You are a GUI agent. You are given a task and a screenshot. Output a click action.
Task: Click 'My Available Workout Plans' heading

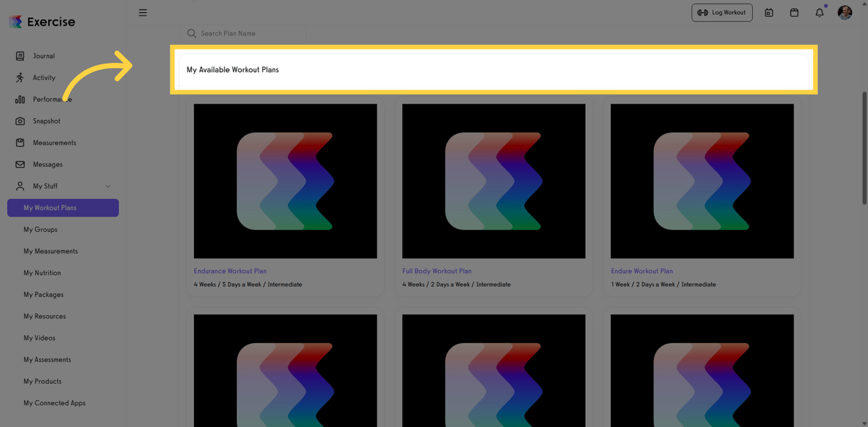pos(233,70)
